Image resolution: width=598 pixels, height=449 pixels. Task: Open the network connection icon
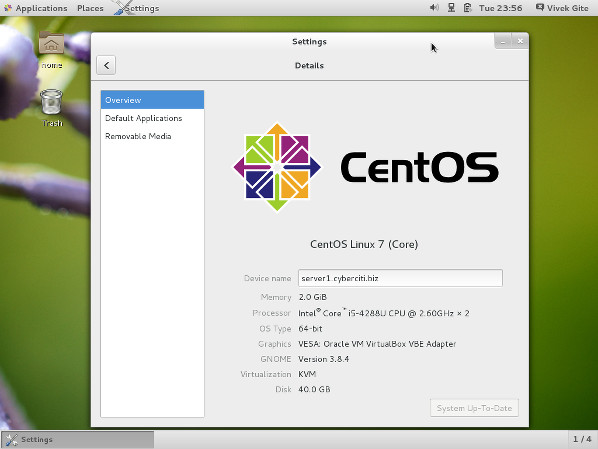451,8
